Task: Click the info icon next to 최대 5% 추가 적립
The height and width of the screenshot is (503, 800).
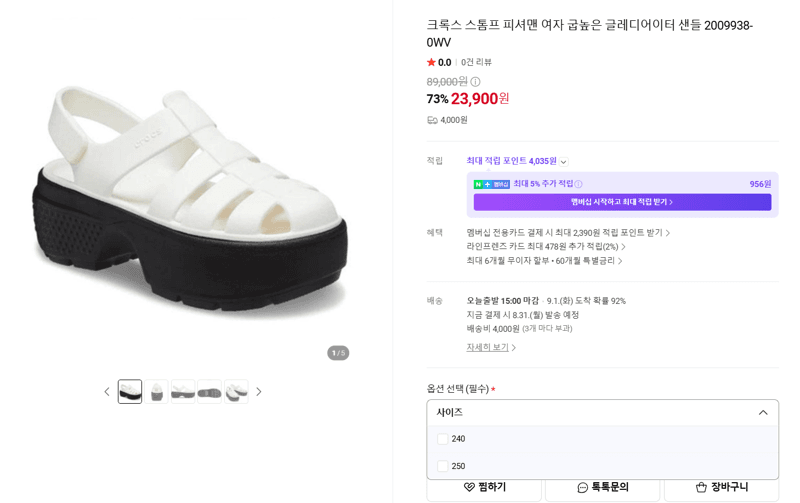Action: click(x=578, y=184)
